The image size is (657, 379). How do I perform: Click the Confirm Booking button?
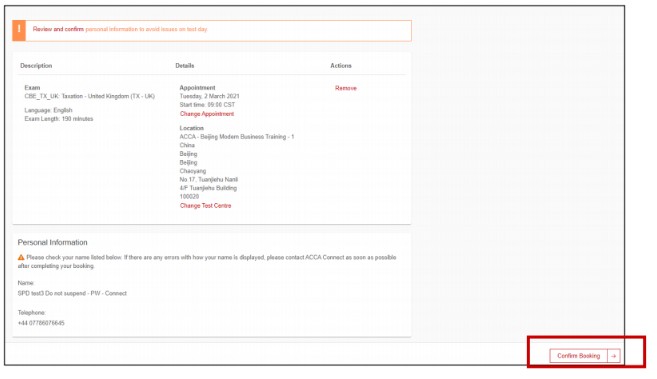(x=579, y=356)
